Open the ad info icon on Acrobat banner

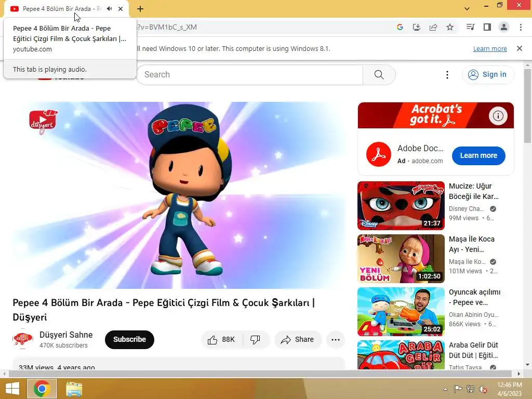[498, 116]
